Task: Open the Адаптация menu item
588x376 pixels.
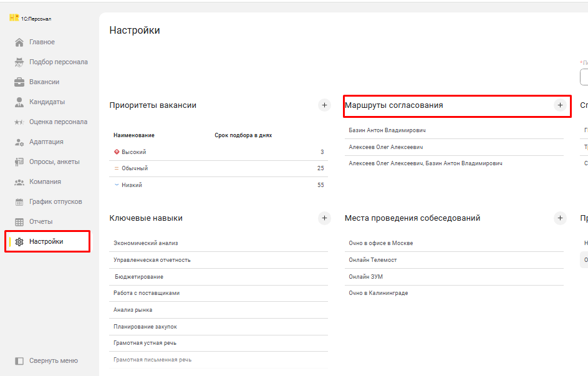Action: (46, 142)
